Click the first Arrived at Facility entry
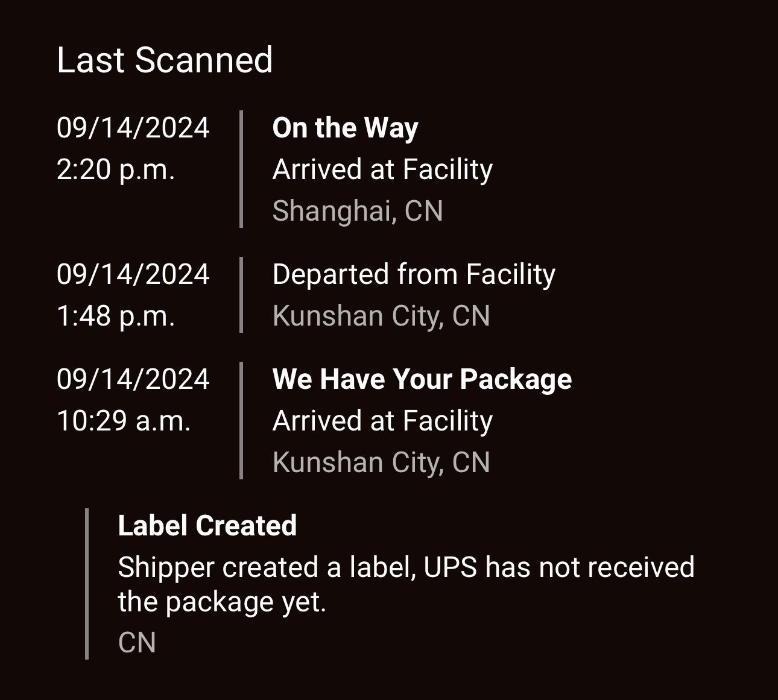This screenshot has height=700, width=778. (x=382, y=169)
